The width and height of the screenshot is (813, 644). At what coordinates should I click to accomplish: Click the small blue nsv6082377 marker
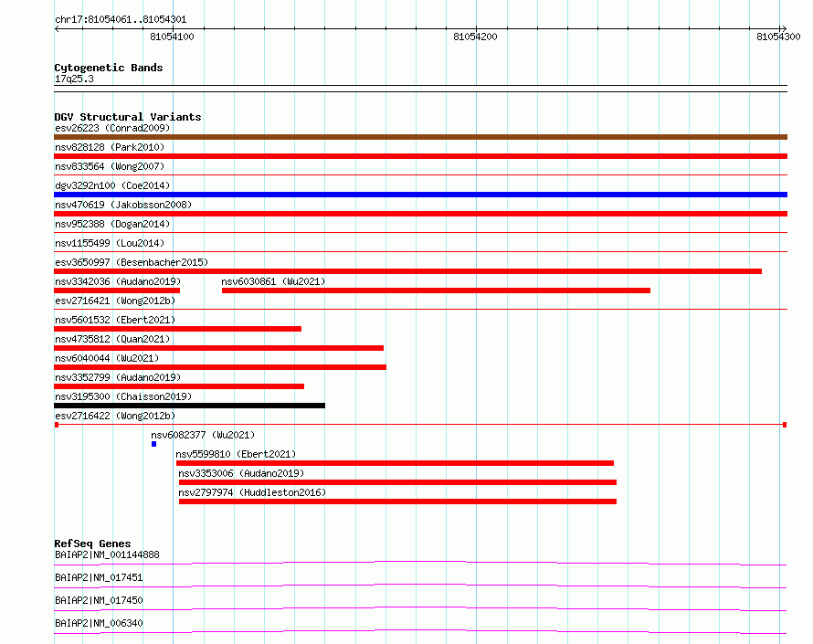tap(154, 444)
